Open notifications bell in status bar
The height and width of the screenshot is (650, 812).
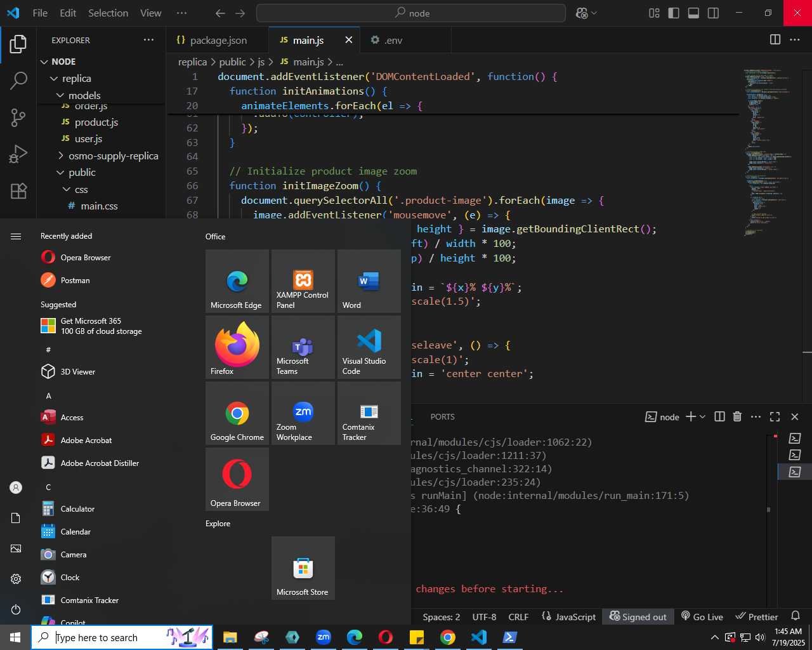795,616
